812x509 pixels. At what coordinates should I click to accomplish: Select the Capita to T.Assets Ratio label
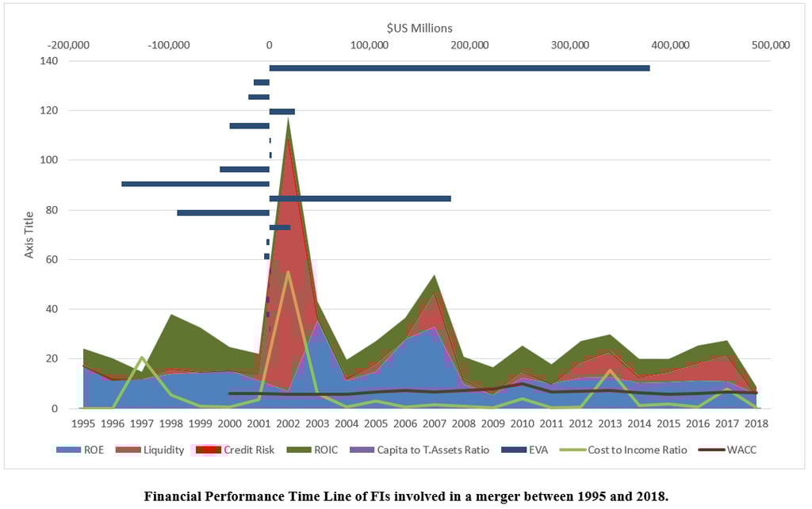[x=433, y=450]
